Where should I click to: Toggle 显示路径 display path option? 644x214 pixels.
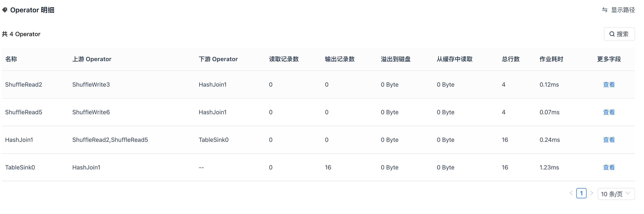(x=623, y=10)
